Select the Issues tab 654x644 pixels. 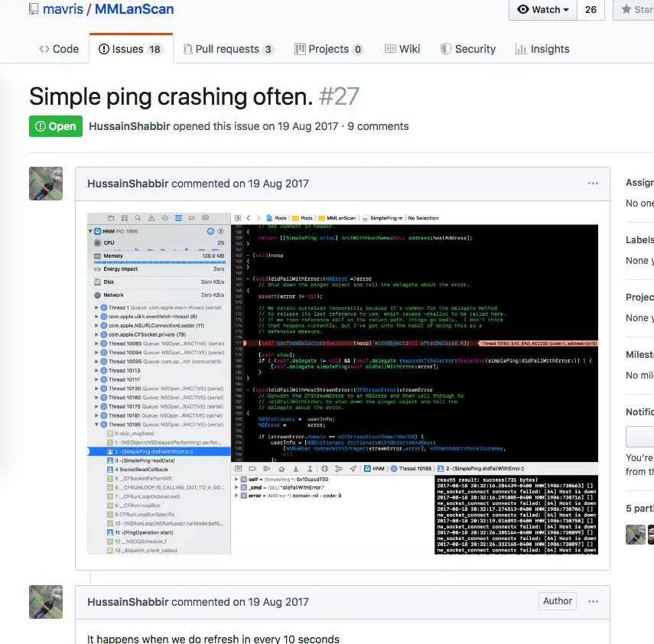pyautogui.click(x=131, y=49)
